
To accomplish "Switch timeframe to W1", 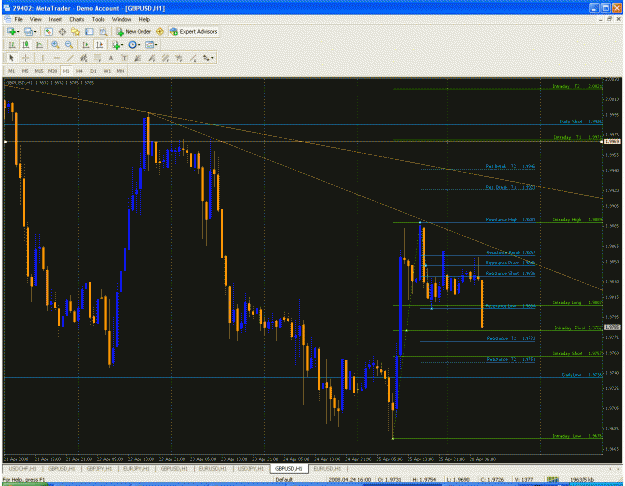I will (107, 71).
